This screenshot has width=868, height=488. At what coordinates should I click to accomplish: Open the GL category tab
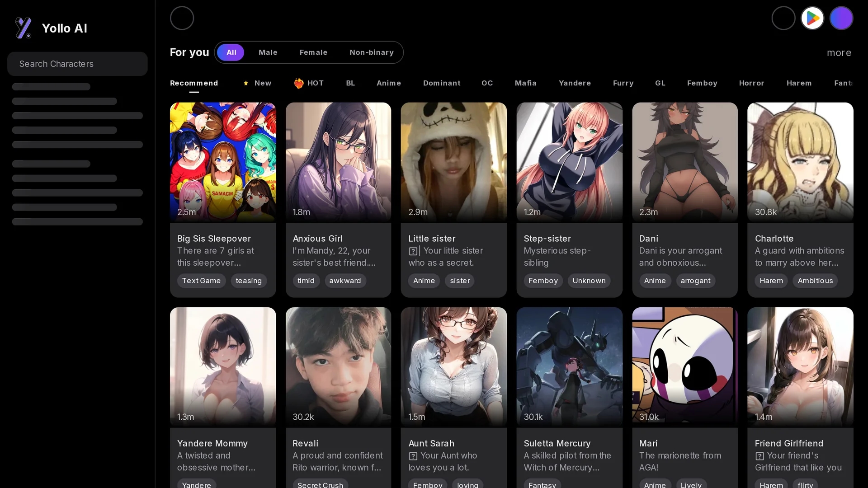pyautogui.click(x=660, y=83)
